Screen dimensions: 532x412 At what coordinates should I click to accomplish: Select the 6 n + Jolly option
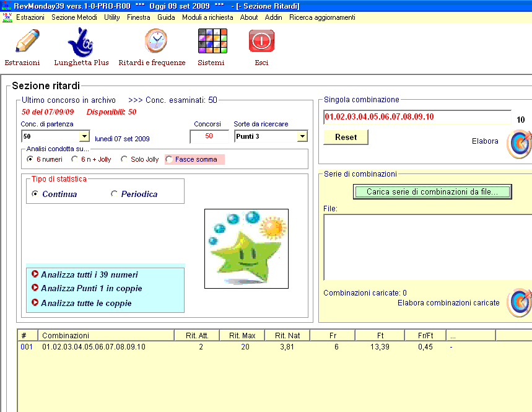(x=74, y=159)
